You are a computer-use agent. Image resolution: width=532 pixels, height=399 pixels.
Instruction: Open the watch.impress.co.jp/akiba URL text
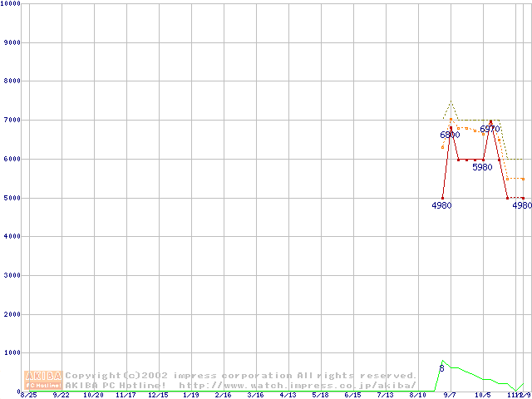(x=298, y=386)
